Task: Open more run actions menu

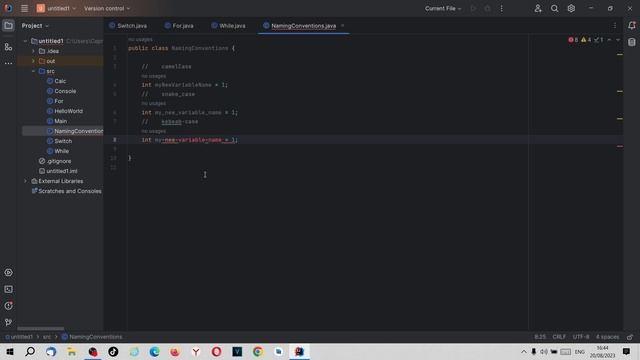Action: click(502, 8)
